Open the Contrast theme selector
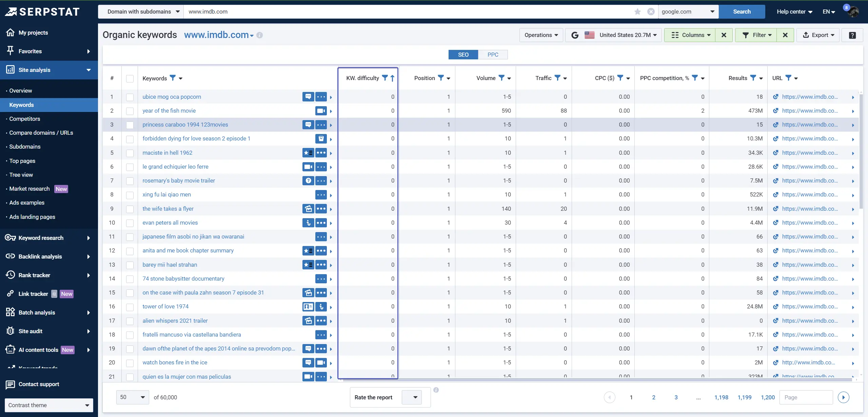The width and height of the screenshot is (868, 417). click(49, 405)
